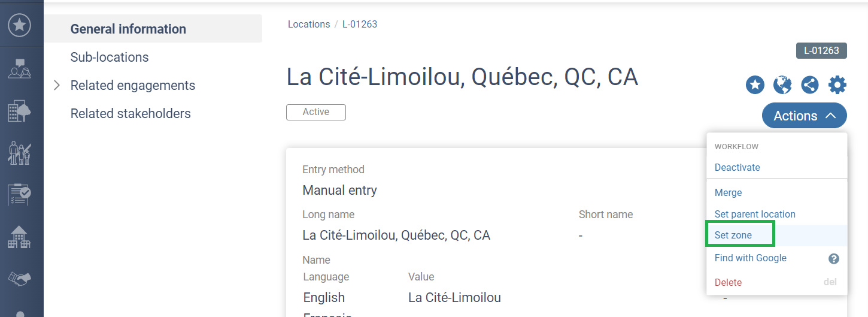Open the gear settings icon near the title
The height and width of the screenshot is (317, 868).
point(837,85)
